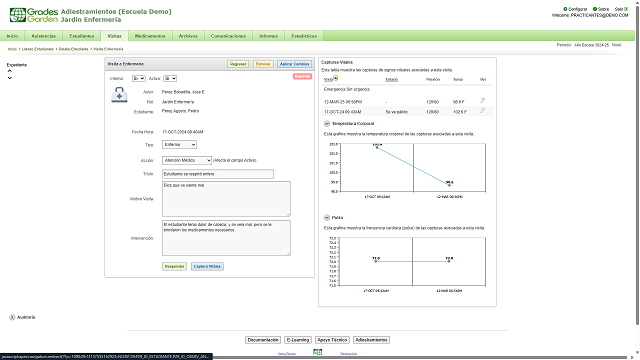Click the up chevron under Expediente
The width and height of the screenshot is (640, 360).
(9, 71)
